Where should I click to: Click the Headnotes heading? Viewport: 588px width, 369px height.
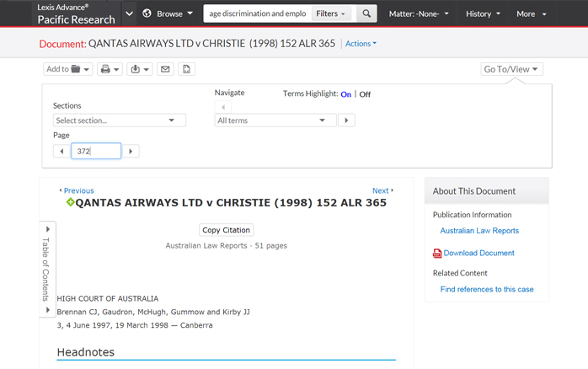(x=86, y=352)
